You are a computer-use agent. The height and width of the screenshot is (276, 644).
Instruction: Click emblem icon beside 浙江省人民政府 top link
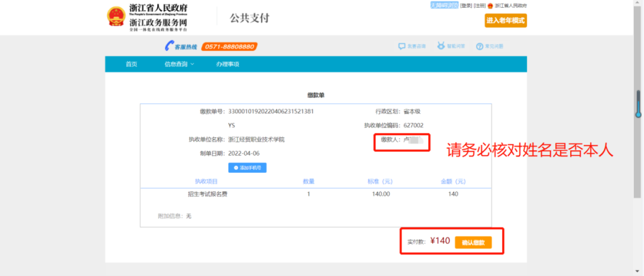[491, 6]
